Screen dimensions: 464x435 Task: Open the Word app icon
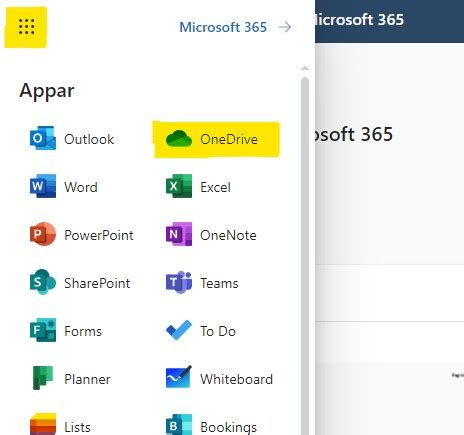(x=43, y=186)
